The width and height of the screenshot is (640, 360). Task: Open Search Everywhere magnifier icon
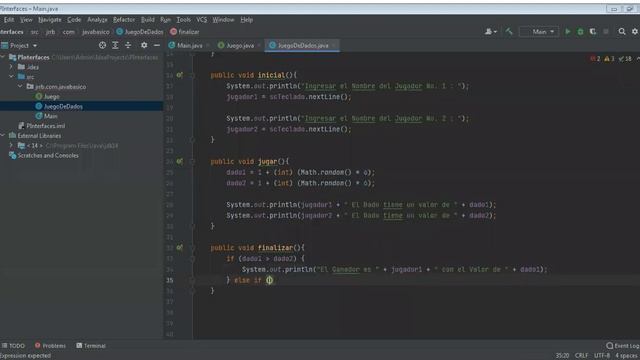(622, 31)
